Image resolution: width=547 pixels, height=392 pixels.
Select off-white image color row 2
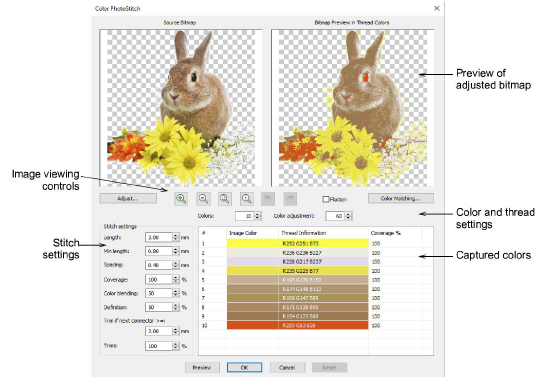click(253, 252)
